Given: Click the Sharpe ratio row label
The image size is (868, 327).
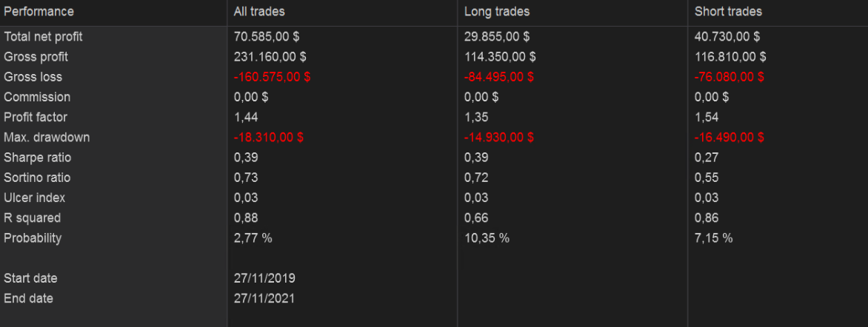Looking at the screenshot, I should tap(38, 158).
